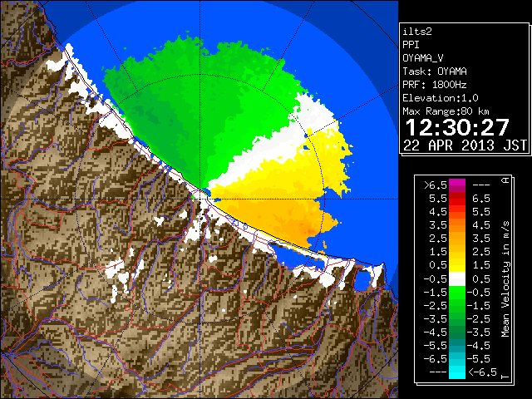Screen dimensions: 532x399
Task: Click the orange swatch beside the left 3.5 label
Action: [x=457, y=225]
